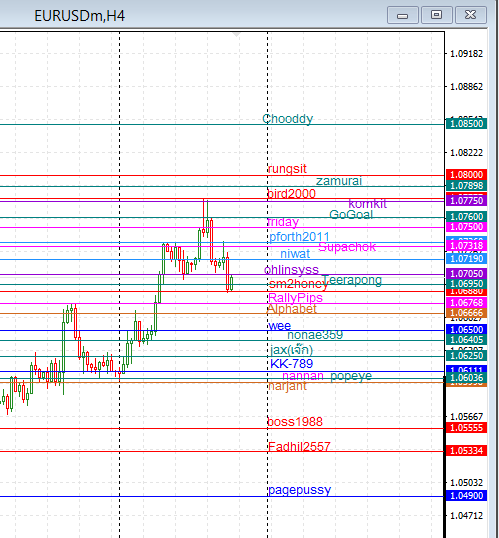Click the magenta 1.07500 price tag
Image resolution: width=499 pixels, height=538 pixels.
coord(466,227)
